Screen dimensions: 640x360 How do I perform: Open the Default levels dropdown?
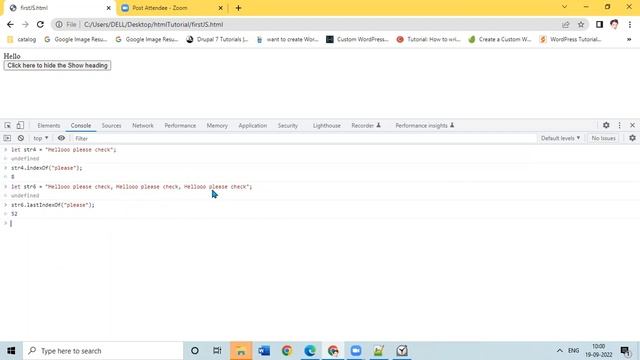(560, 138)
